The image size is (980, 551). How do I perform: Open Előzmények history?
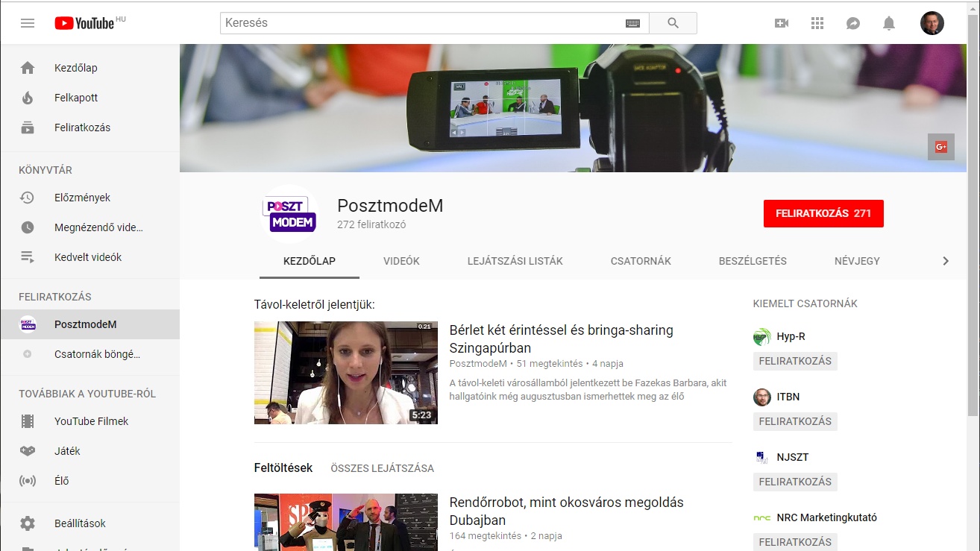(89, 198)
